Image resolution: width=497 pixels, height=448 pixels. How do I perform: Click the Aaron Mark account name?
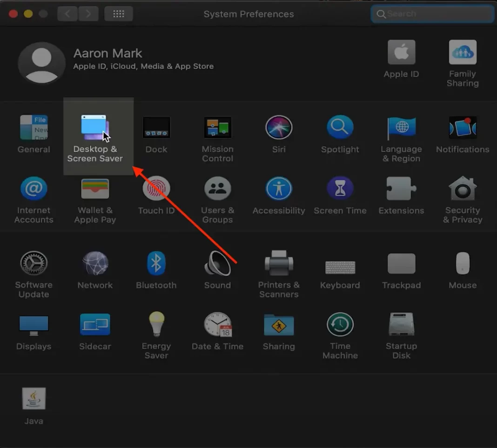(x=107, y=53)
